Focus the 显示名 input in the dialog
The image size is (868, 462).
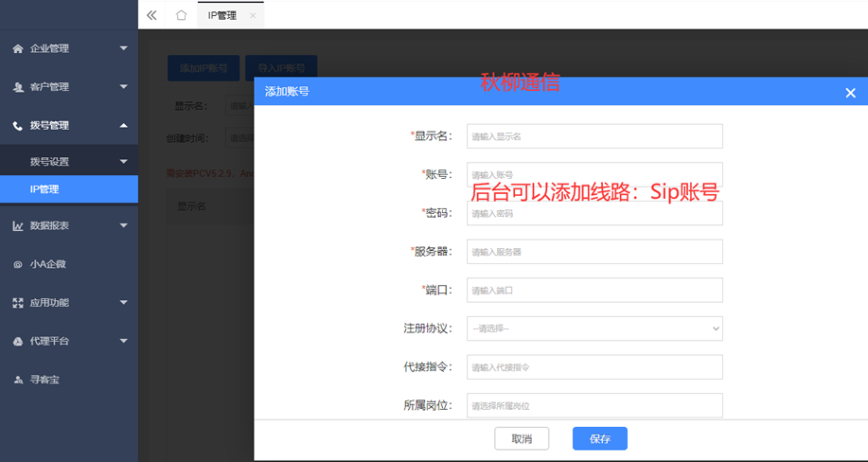[594, 136]
